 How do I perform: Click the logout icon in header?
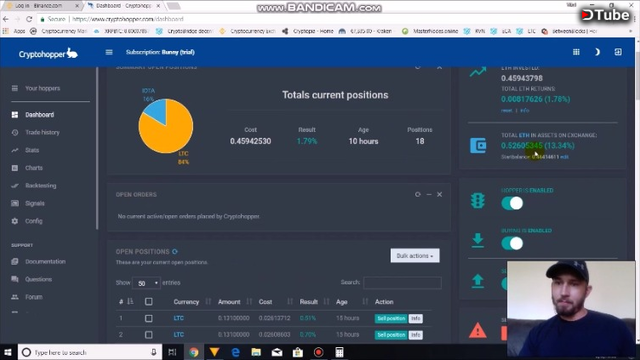(x=618, y=52)
